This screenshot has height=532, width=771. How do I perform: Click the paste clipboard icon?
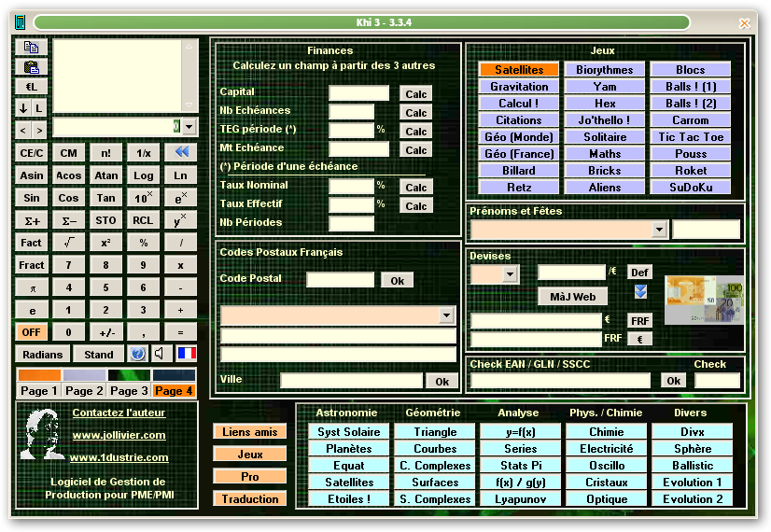(x=31, y=67)
